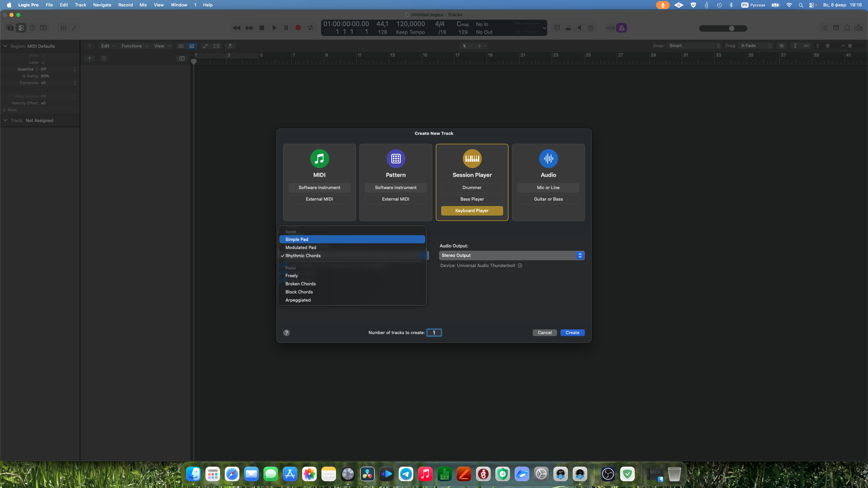Toggle the Mute checkbox in Region inspector

coord(43,56)
